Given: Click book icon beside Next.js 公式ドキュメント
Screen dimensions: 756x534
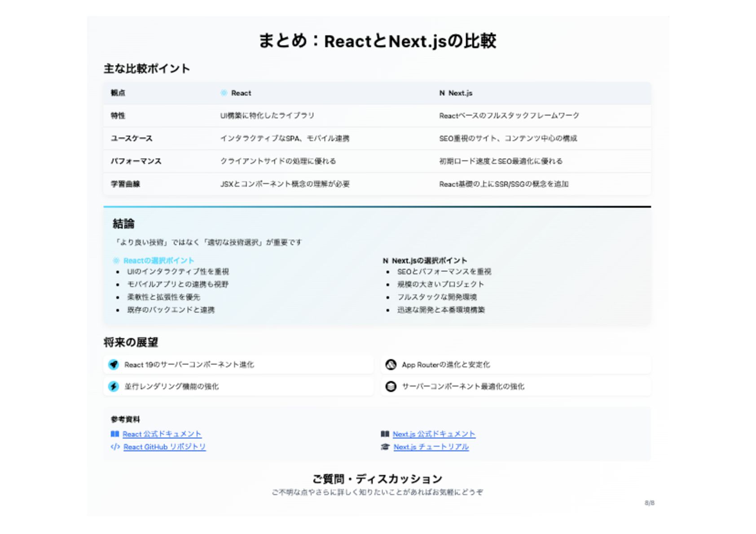Looking at the screenshot, I should [385, 434].
